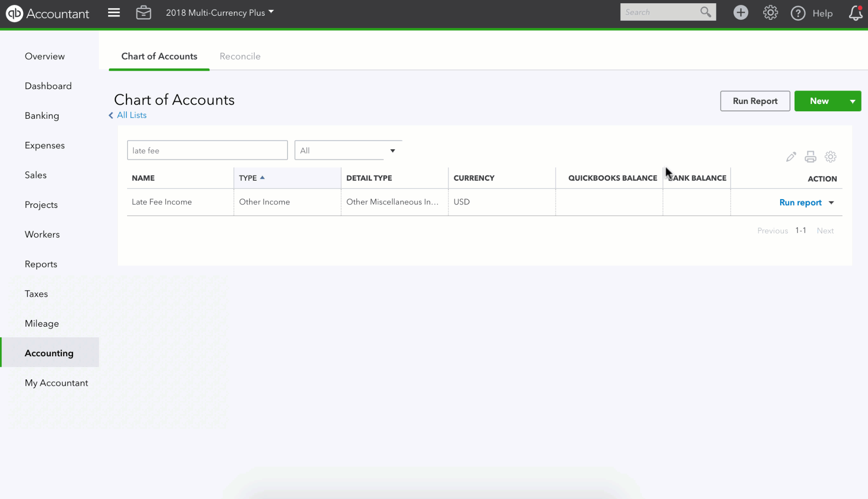Select the Chart of Accounts tab

(159, 56)
